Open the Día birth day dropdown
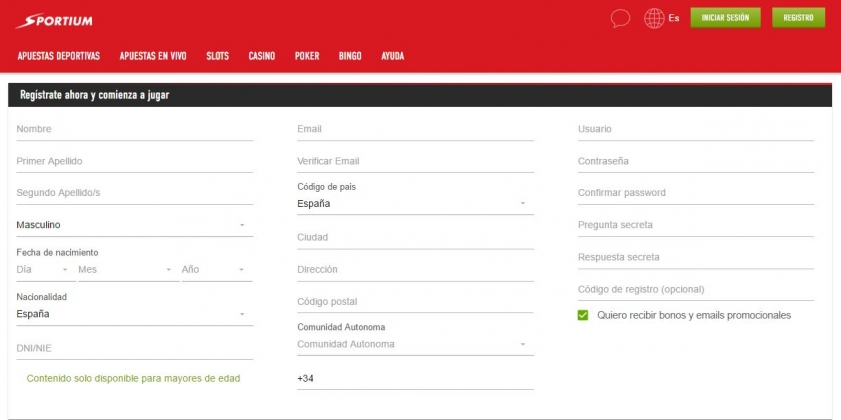This screenshot has height=420, width=841. coord(46,270)
